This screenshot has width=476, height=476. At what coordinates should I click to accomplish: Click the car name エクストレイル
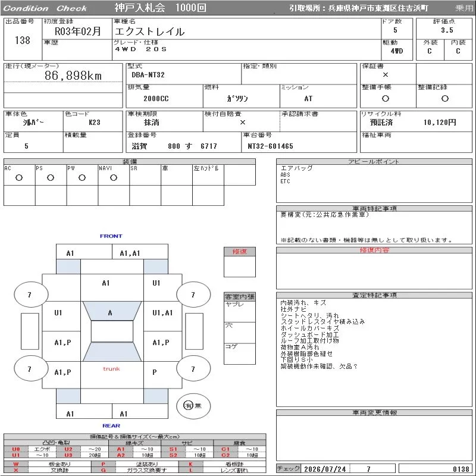[x=150, y=32]
